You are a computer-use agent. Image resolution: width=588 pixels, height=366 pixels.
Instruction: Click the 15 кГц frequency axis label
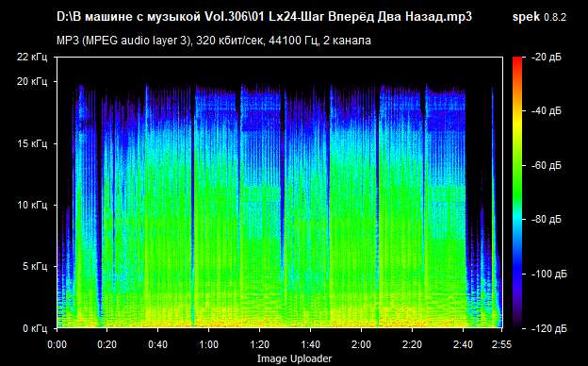tap(33, 143)
